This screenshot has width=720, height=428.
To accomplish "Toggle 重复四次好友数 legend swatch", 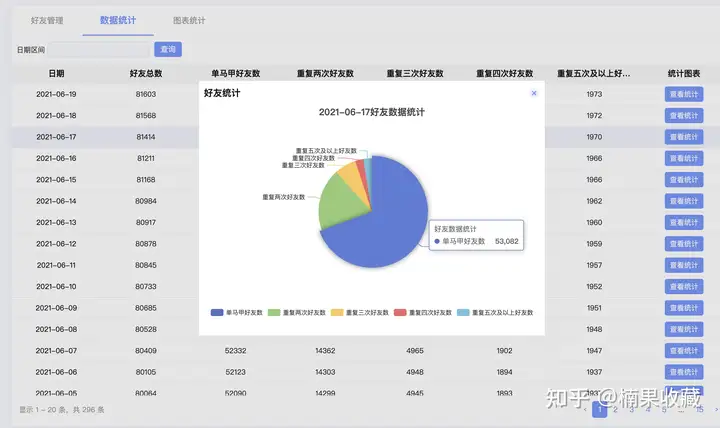I will 400,313.
